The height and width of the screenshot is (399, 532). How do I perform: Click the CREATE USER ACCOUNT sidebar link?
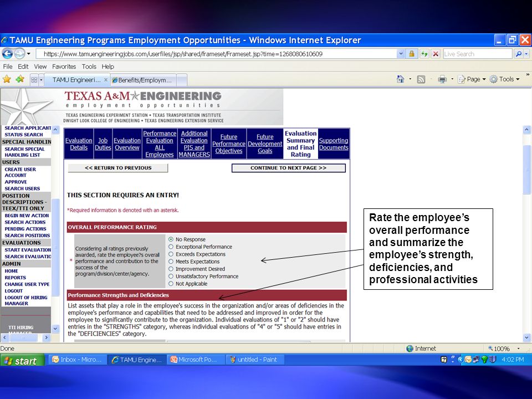coord(20,172)
